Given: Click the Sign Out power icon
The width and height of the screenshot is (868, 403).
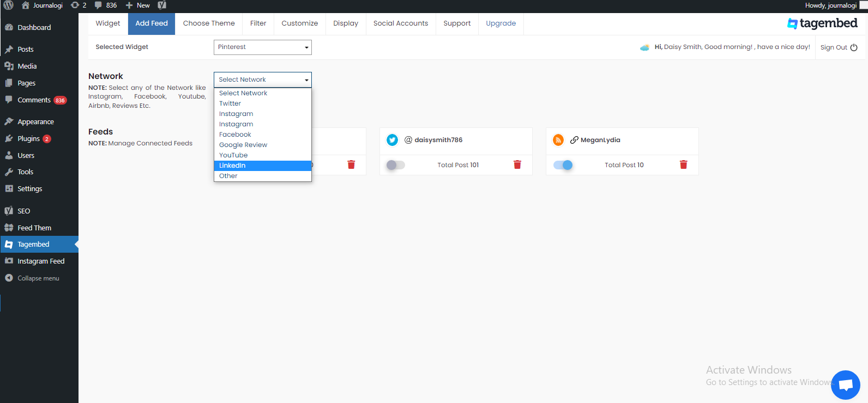Looking at the screenshot, I should [854, 47].
